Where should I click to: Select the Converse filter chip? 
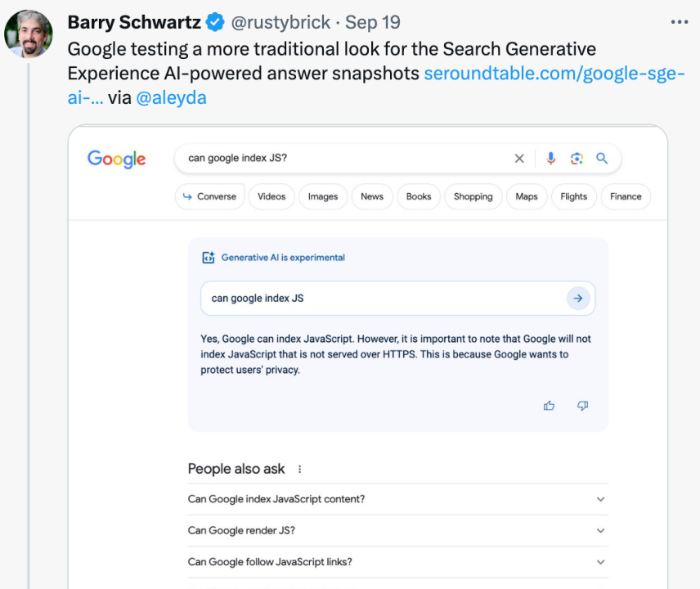pos(209,196)
